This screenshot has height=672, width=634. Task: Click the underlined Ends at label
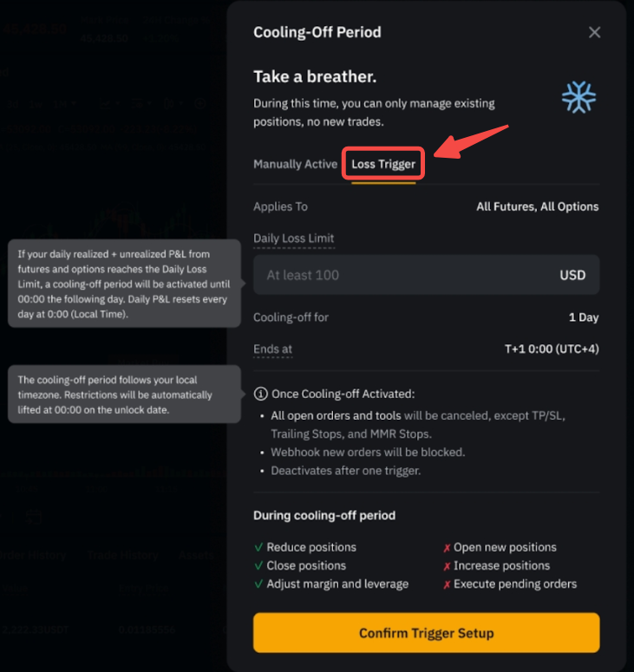click(x=272, y=349)
